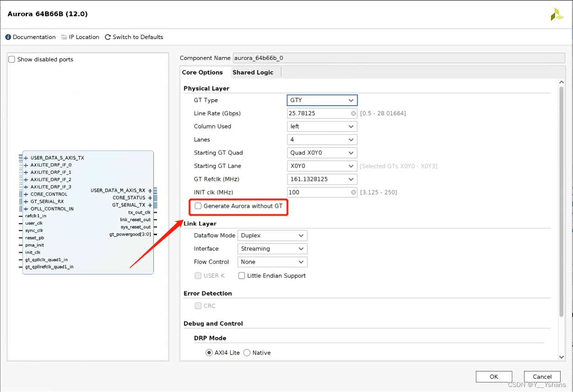
Task: Click the IP Location link
Action: [x=84, y=37]
